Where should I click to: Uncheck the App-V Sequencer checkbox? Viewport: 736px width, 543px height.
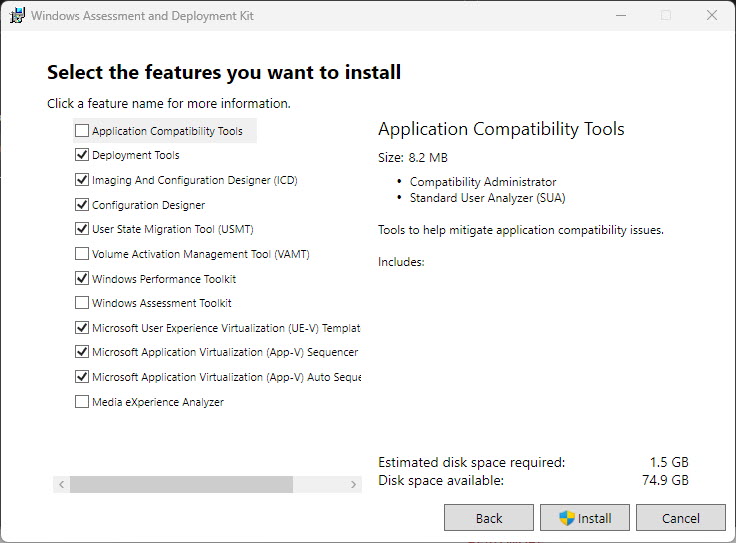point(82,352)
